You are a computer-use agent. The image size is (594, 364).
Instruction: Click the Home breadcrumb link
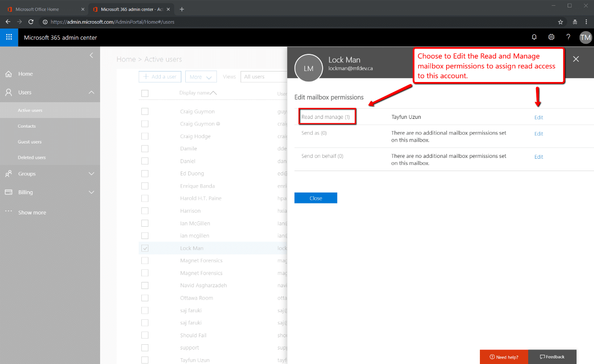[126, 59]
